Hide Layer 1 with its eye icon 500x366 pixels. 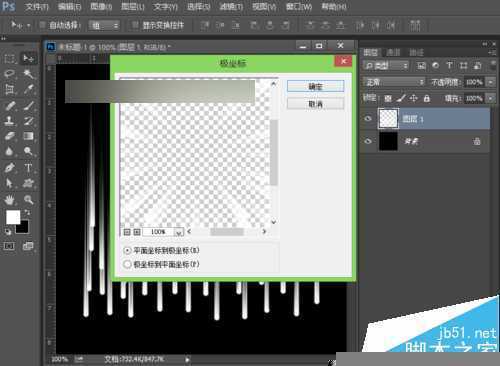(x=368, y=118)
